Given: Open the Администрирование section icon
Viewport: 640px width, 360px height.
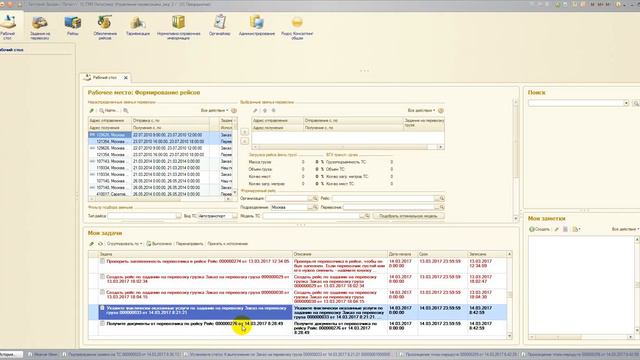Looking at the screenshot, I should [257, 26].
